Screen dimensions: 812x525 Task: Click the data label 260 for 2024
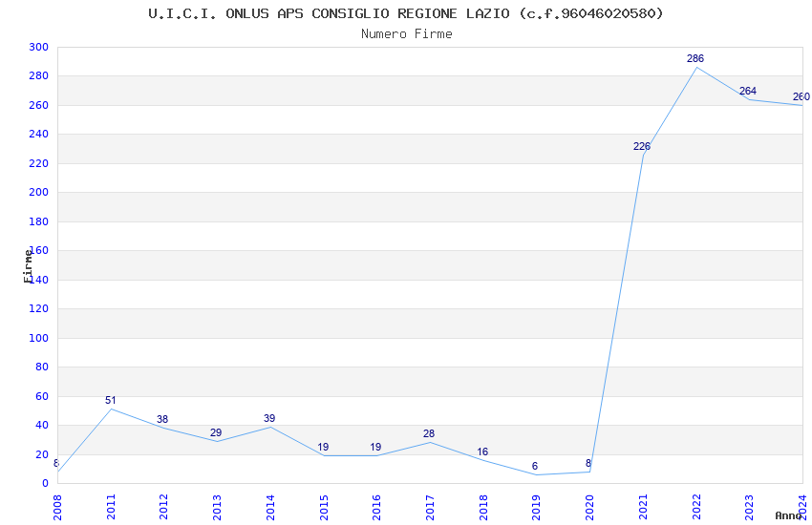tap(801, 96)
